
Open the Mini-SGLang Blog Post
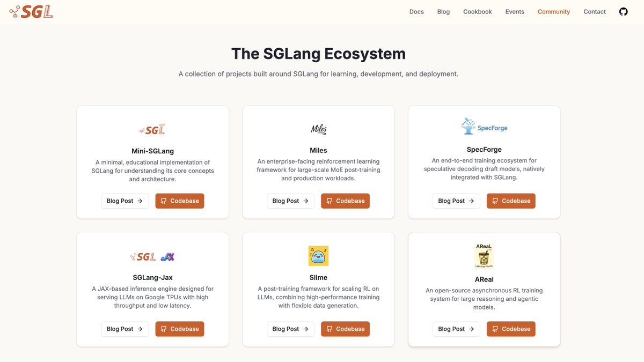pos(125,201)
